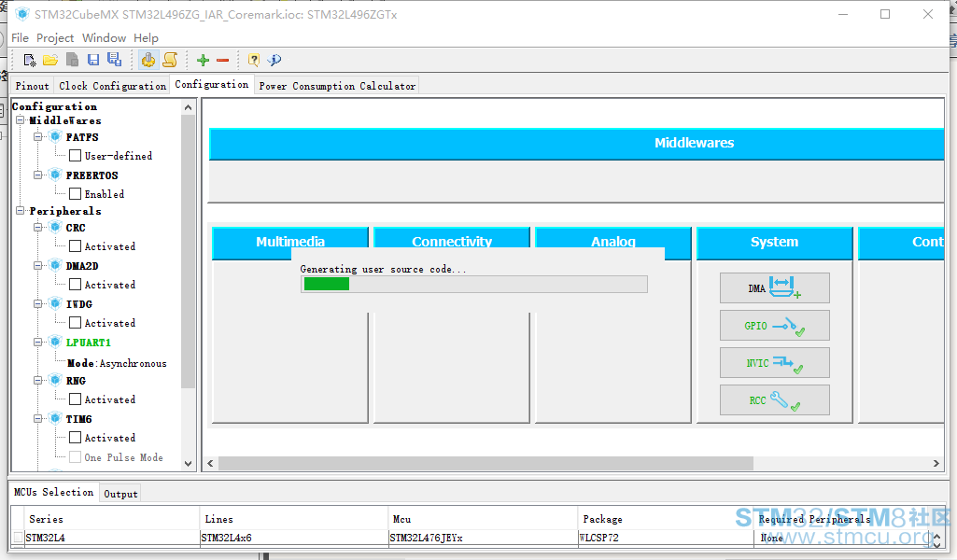Open the DMA configuration button
The width and height of the screenshot is (957, 560).
click(x=775, y=287)
